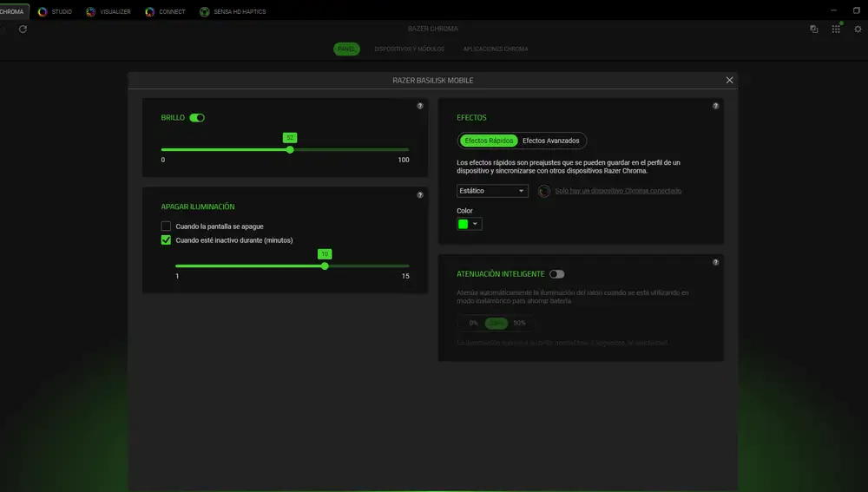Image resolution: width=868 pixels, height=492 pixels.
Task: Click the window switch icon near grid
Action: click(814, 29)
